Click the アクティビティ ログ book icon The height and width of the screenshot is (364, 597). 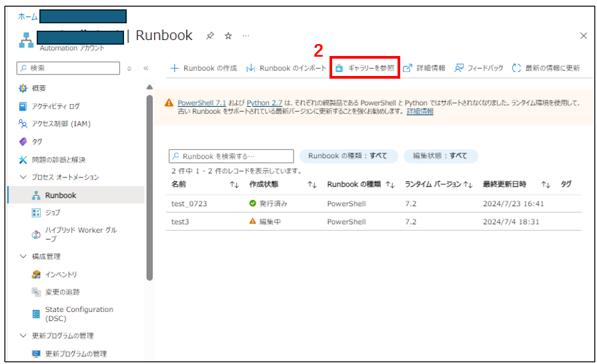click(23, 106)
